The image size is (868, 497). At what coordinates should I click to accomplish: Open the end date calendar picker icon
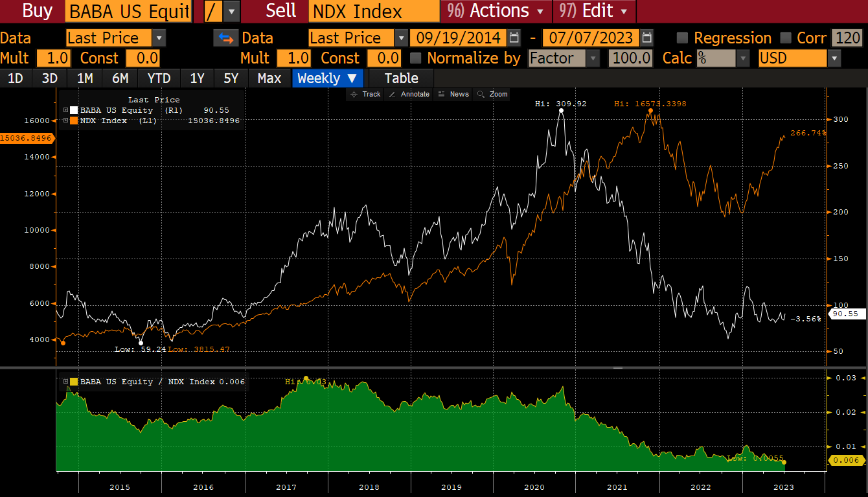point(646,38)
